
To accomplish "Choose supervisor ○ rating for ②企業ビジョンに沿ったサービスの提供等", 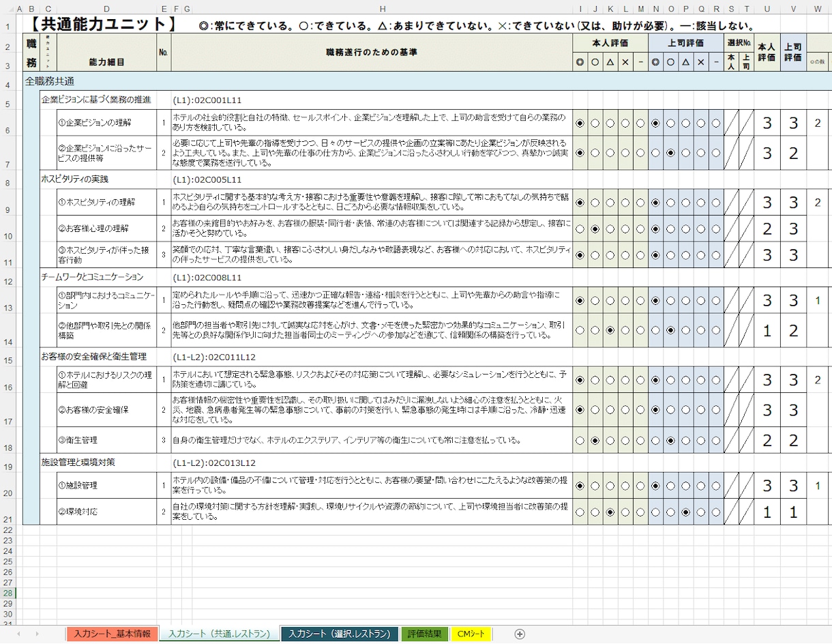I will point(670,153).
